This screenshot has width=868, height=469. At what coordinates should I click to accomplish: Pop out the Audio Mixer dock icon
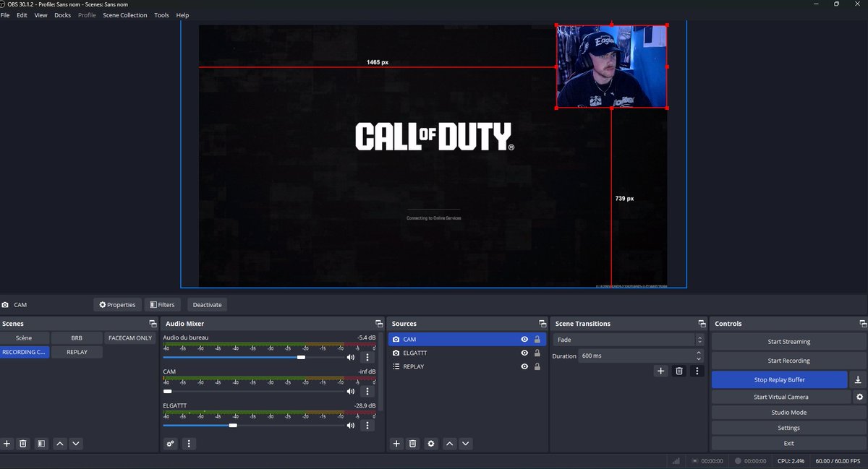[x=378, y=324]
